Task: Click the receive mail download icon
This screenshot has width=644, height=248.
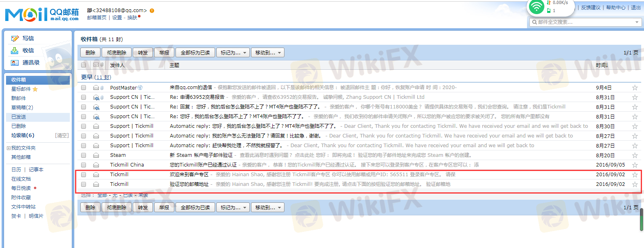Action: tap(15, 50)
